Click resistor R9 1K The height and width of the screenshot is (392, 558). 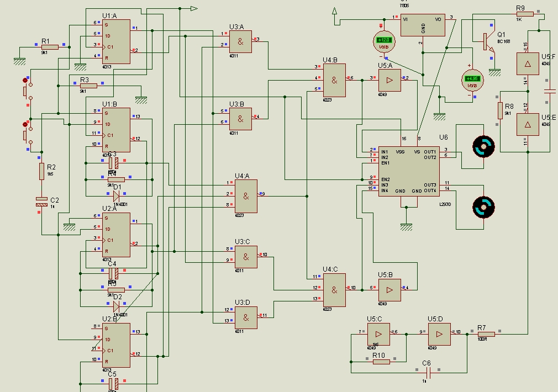tap(525, 14)
